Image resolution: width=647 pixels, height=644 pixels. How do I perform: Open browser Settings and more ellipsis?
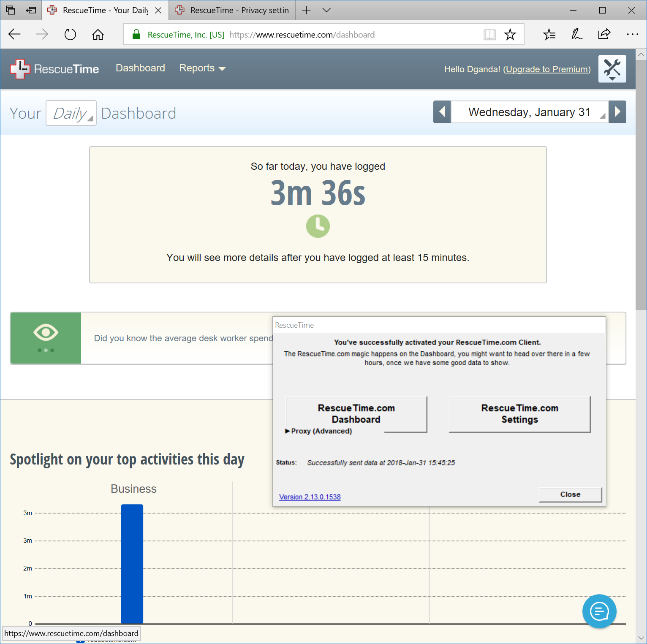point(632,34)
